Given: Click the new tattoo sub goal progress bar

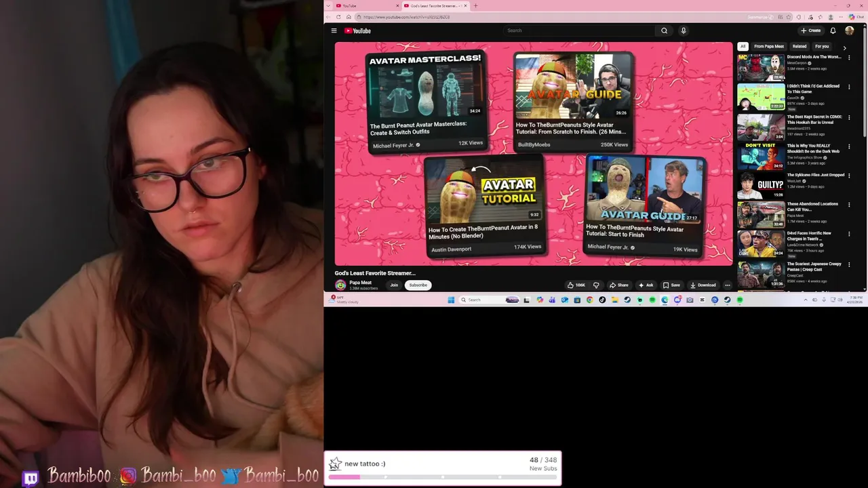Looking at the screenshot, I should click(443, 476).
